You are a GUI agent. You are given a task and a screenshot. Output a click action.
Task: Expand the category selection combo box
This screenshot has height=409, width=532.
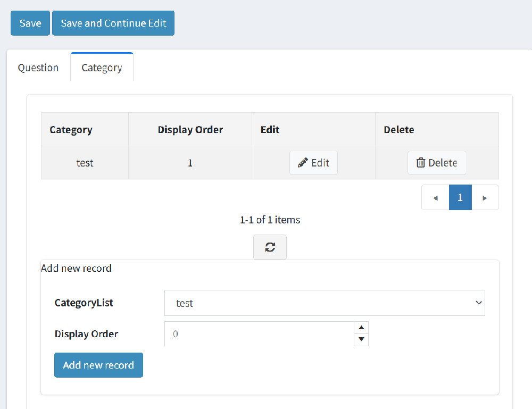coord(325,303)
